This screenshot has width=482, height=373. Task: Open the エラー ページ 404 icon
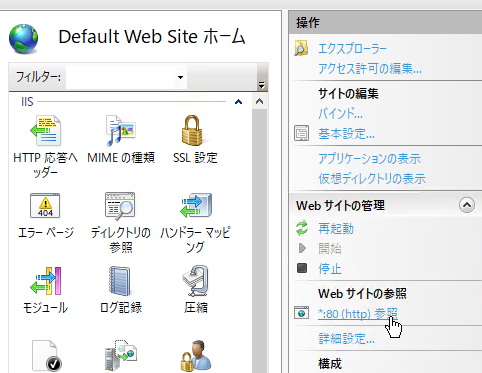point(45,205)
